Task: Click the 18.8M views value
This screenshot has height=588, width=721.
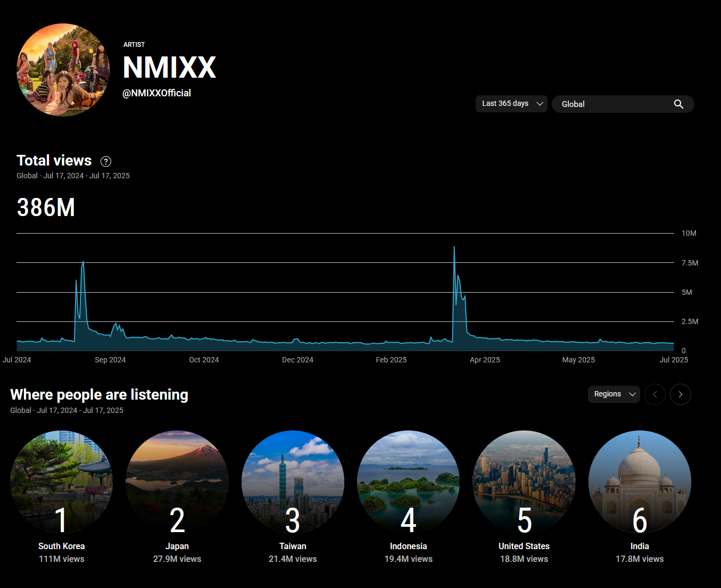Action: (x=524, y=559)
